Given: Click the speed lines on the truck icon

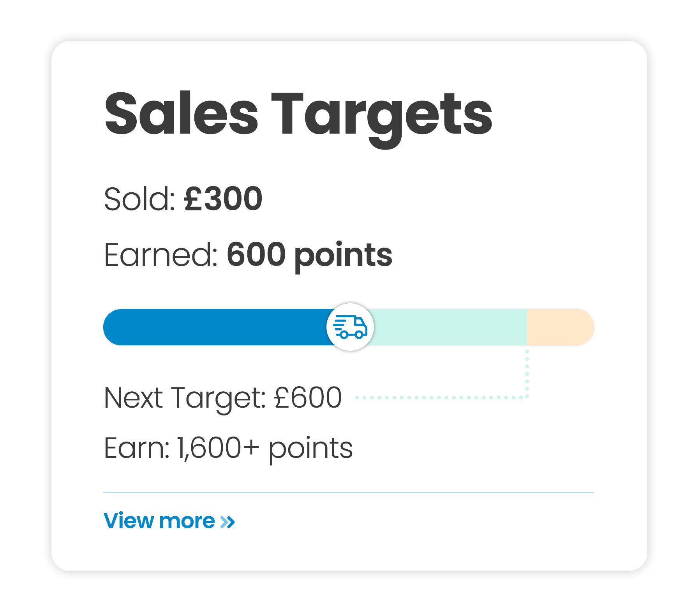Looking at the screenshot, I should (x=339, y=322).
